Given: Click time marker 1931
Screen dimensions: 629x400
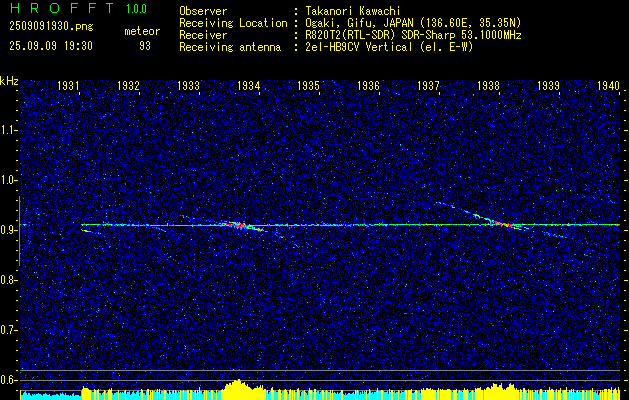Looking at the screenshot, I should 68,85.
